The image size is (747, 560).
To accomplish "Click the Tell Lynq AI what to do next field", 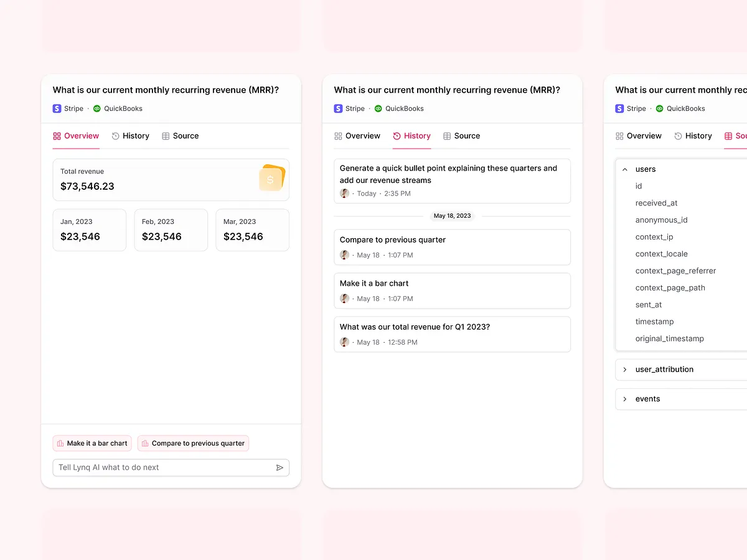I will coord(162,467).
